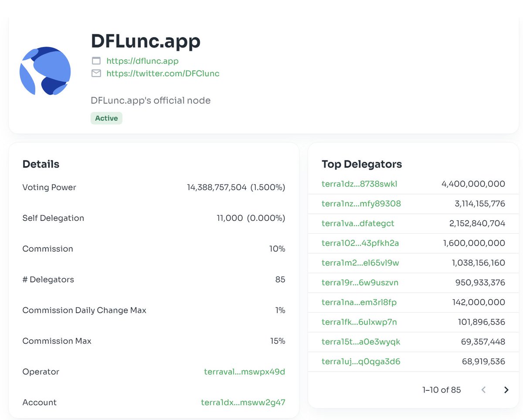Open delegator terra1va...dfategct

(x=358, y=223)
